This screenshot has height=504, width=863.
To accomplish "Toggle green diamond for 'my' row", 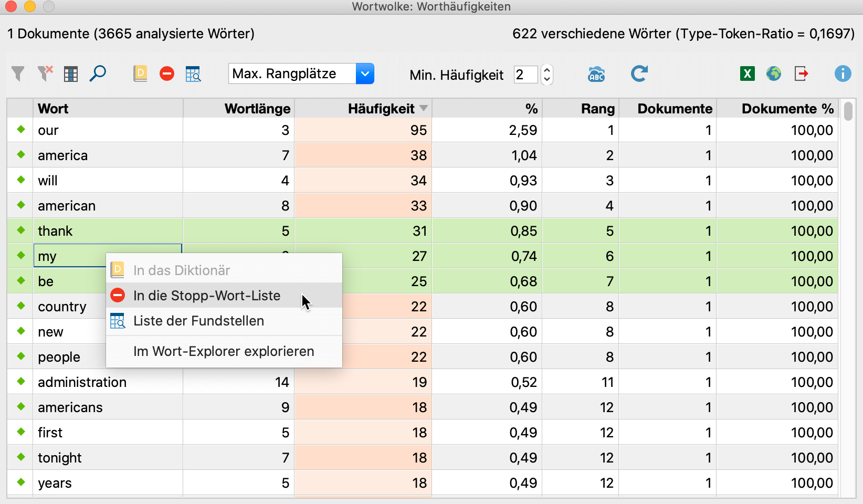I will 21,255.
